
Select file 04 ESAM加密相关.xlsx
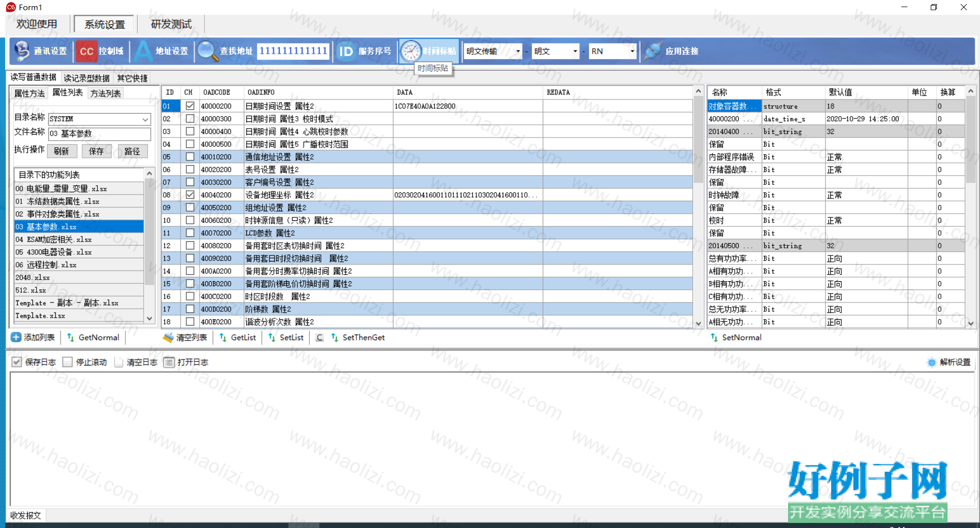pyautogui.click(x=79, y=240)
